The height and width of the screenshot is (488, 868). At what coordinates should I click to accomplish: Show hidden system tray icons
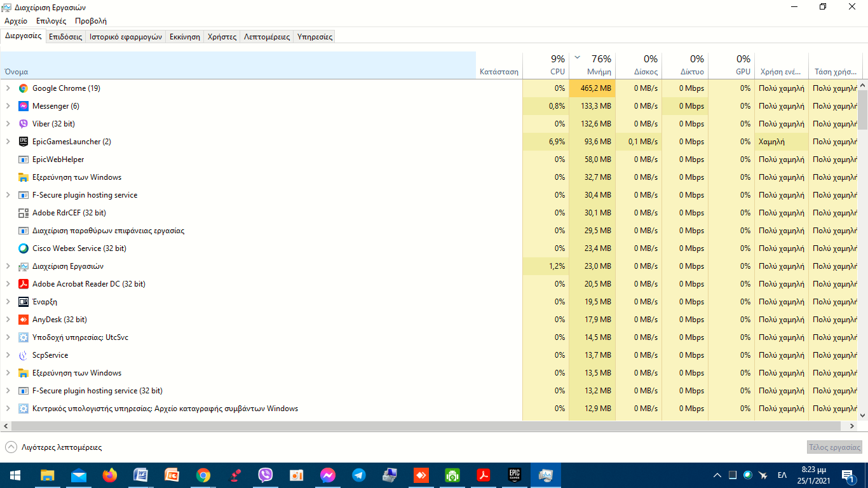(717, 475)
